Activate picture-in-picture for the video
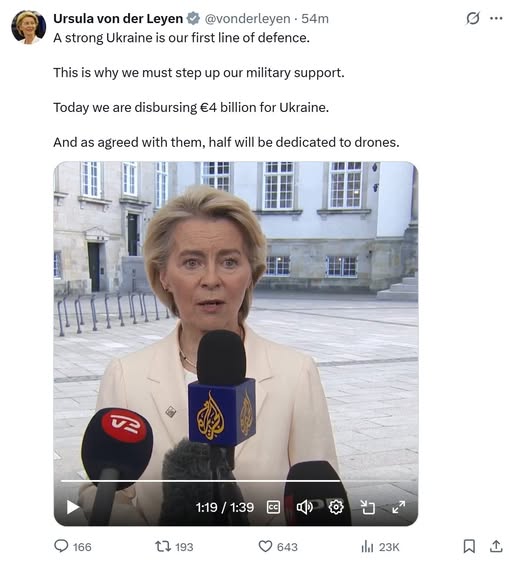The image size is (509, 565). pos(367,507)
